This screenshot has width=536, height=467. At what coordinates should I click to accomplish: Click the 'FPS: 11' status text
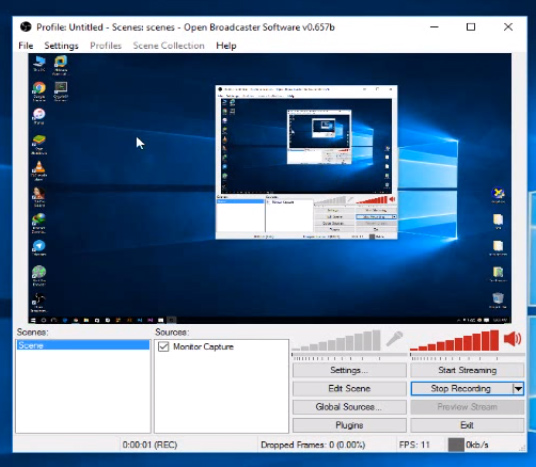coord(414,445)
